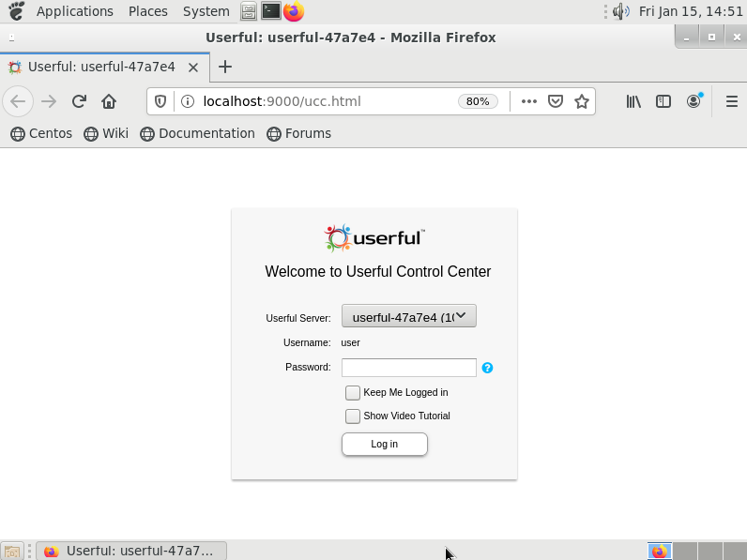Bookmark this page with star icon

(582, 101)
